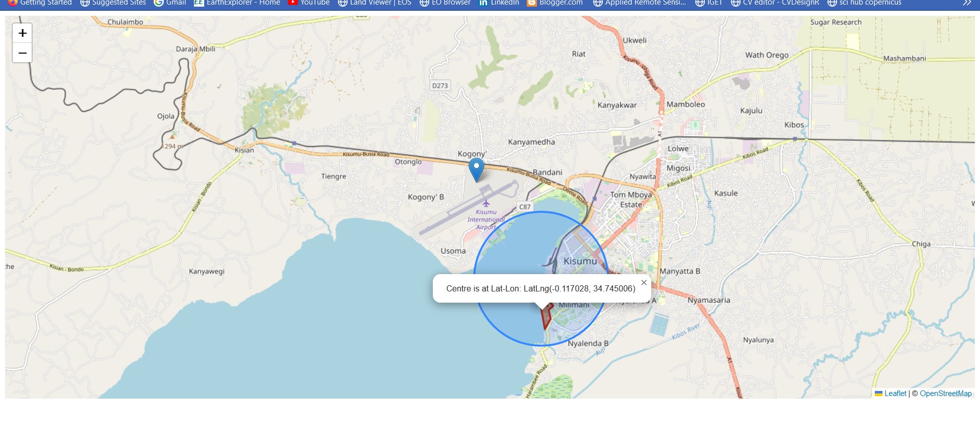Click the zoom in plus button
The height and width of the screenshot is (442, 980).
coord(22,33)
